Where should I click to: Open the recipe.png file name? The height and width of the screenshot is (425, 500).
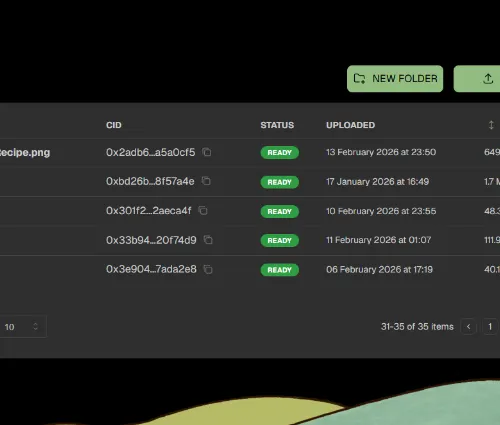pos(25,152)
